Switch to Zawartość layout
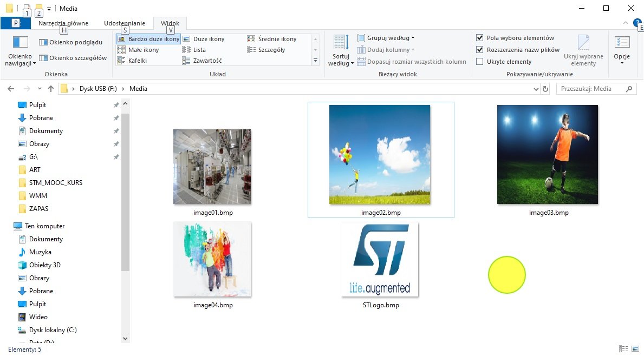Screen dimensions: 644x356 click(202, 60)
